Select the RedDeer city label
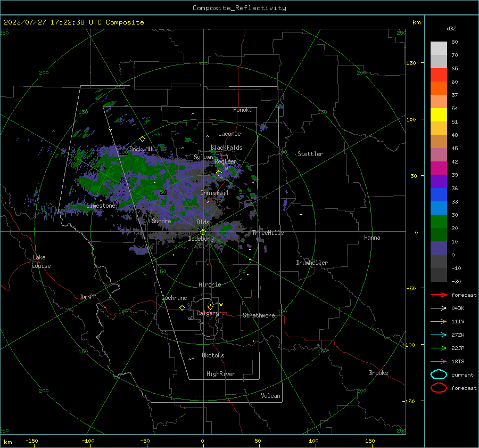 (x=226, y=161)
